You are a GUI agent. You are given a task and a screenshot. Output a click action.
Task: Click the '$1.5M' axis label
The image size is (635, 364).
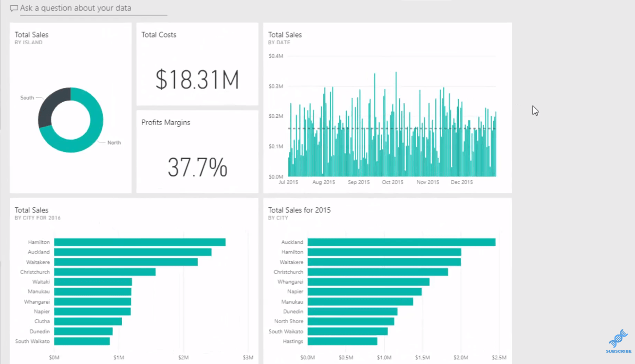[x=423, y=358]
